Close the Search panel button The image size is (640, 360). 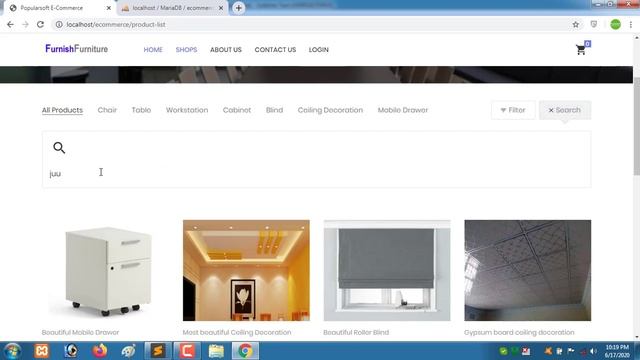pyautogui.click(x=565, y=110)
